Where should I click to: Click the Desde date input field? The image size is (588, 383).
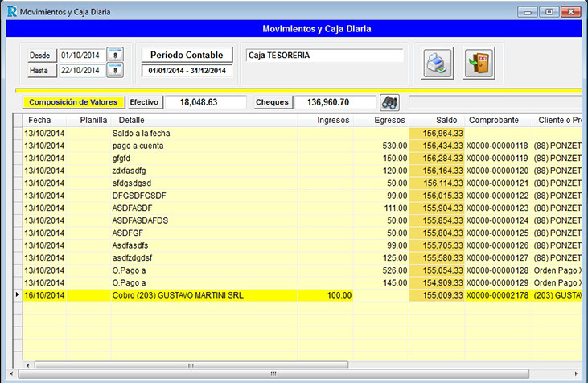80,56
